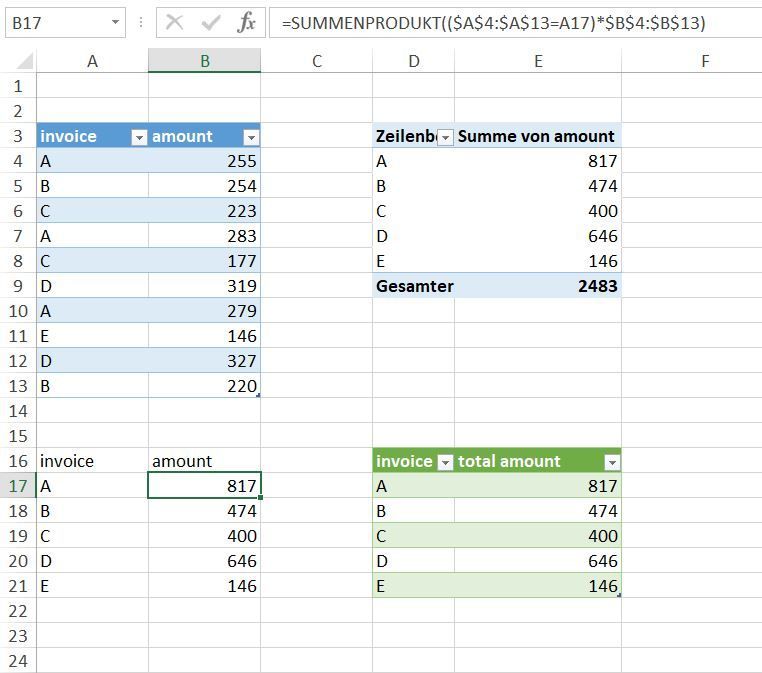Click cell with amount 279
Screen dimensions: 762x673
pos(205,311)
